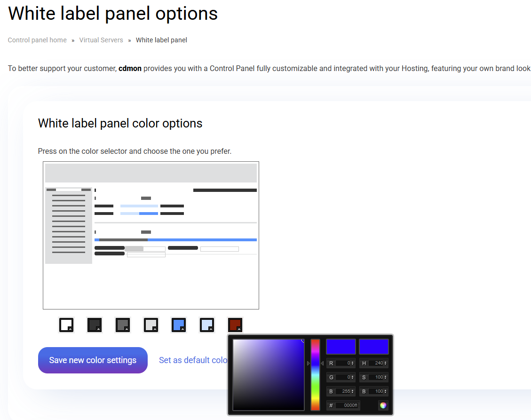Click the color wheel icon in picker

click(x=383, y=405)
